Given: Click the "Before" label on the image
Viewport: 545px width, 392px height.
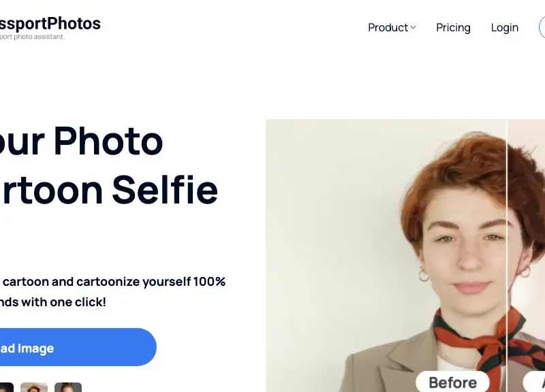Looking at the screenshot, I should coord(452,382).
